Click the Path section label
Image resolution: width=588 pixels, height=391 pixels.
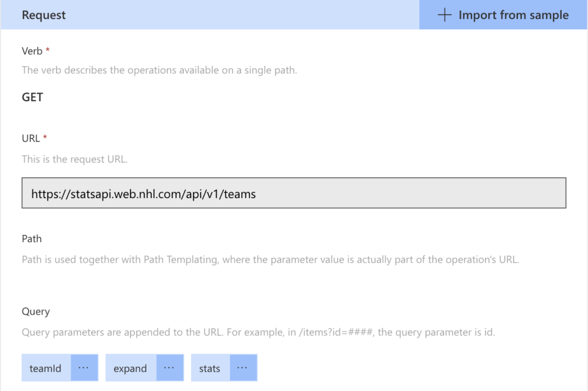click(32, 238)
